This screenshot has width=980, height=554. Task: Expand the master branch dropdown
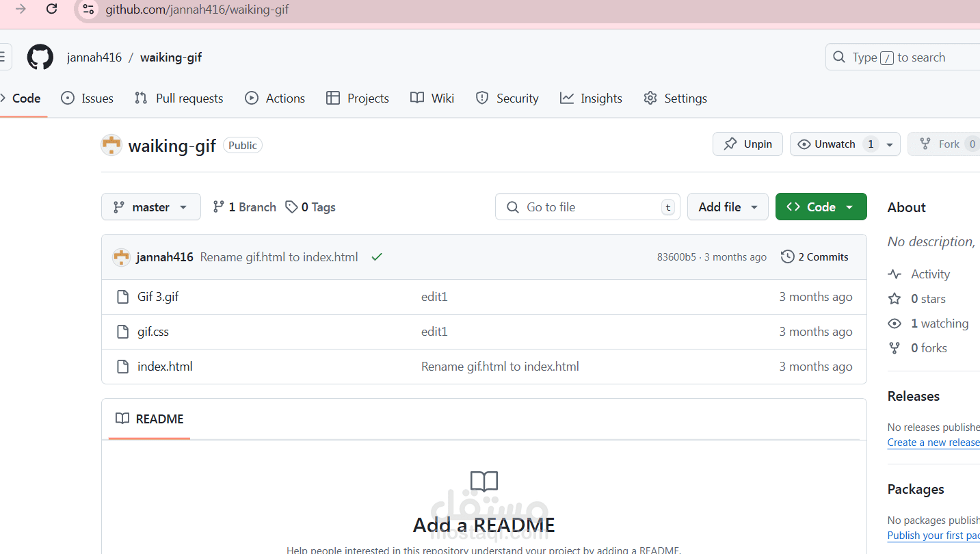[x=151, y=207]
